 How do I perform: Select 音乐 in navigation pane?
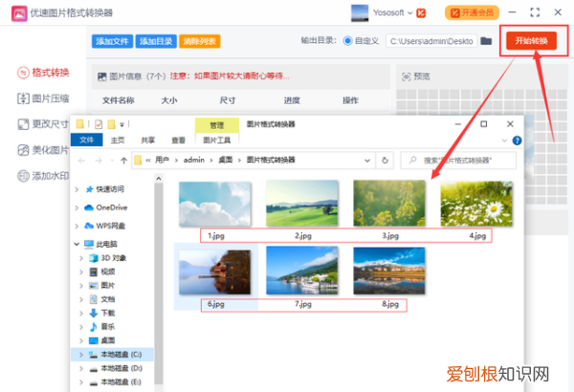(x=102, y=327)
